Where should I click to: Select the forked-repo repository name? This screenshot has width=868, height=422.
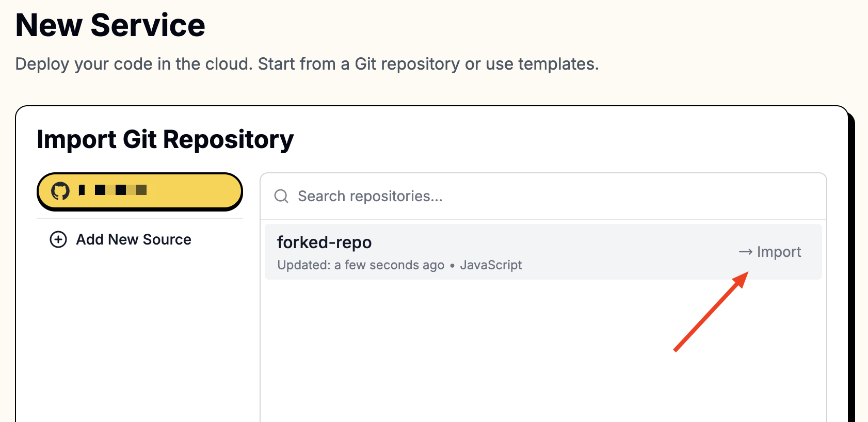click(x=324, y=242)
